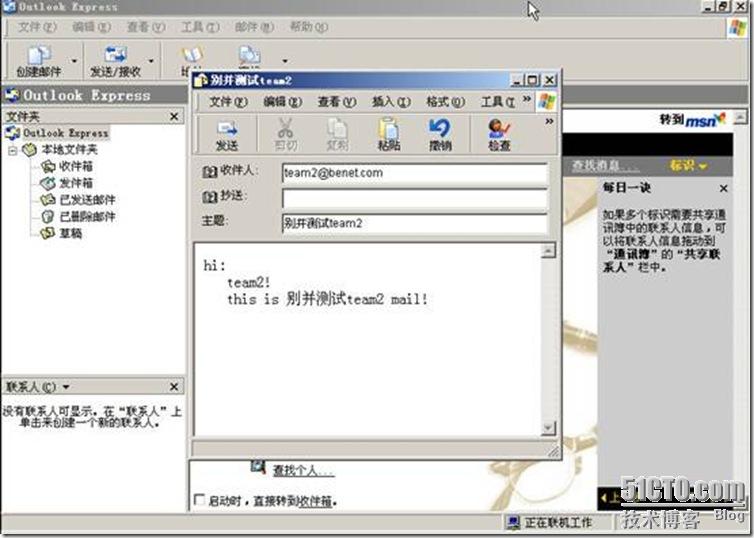Click the To field with team2@benet.com
This screenshot has height=538, width=754.
point(415,173)
